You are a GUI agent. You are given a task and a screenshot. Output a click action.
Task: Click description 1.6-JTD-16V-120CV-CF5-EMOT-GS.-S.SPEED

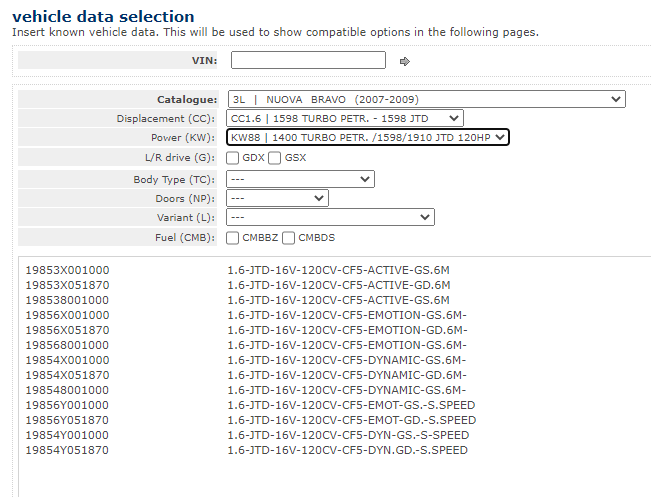point(351,405)
